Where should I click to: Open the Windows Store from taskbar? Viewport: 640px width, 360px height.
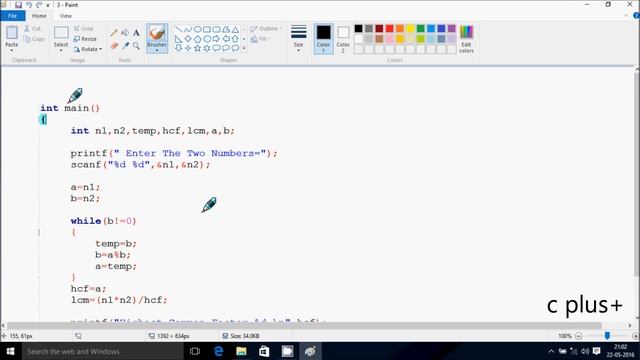pyautogui.click(x=264, y=351)
